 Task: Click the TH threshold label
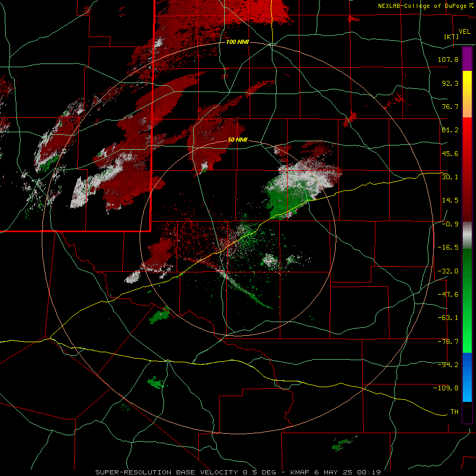click(x=454, y=412)
